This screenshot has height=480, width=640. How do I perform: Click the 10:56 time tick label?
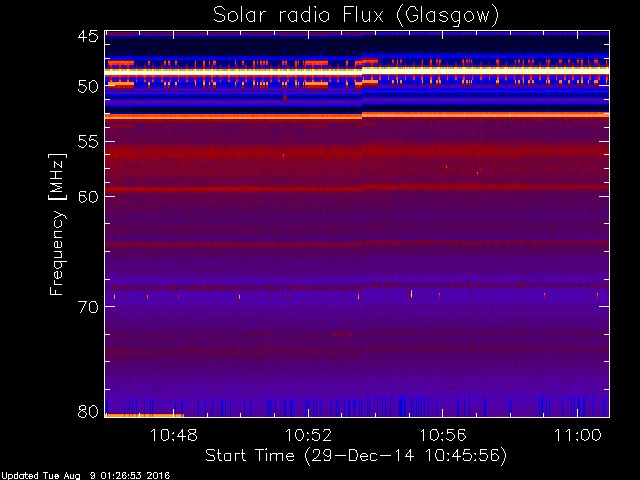443,435
